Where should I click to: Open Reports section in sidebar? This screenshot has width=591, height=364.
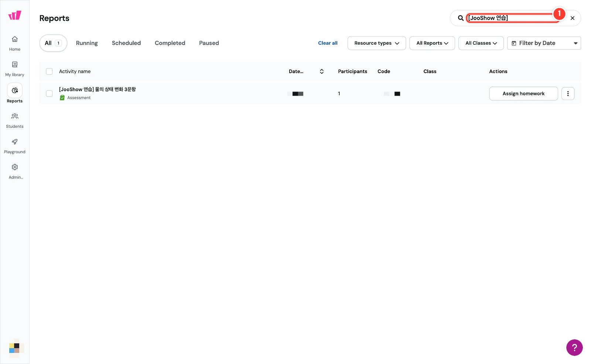click(15, 94)
